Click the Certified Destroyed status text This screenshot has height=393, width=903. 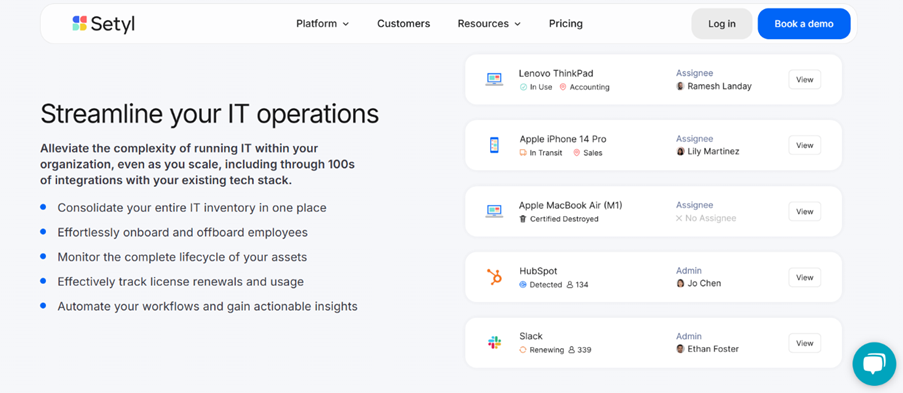[564, 219]
